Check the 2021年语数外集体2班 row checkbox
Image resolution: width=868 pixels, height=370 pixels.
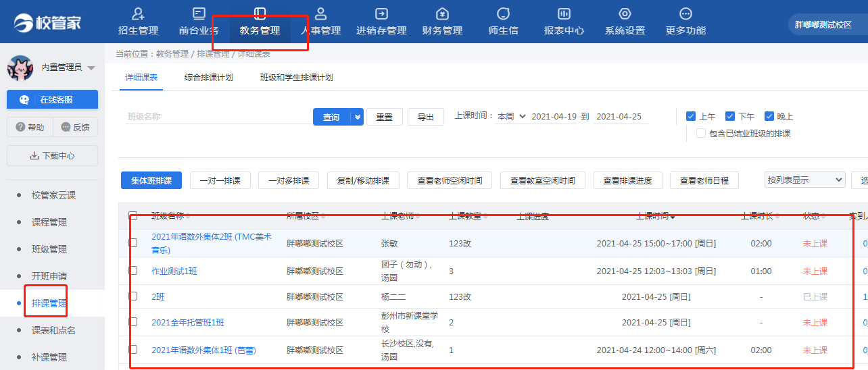[133, 242]
